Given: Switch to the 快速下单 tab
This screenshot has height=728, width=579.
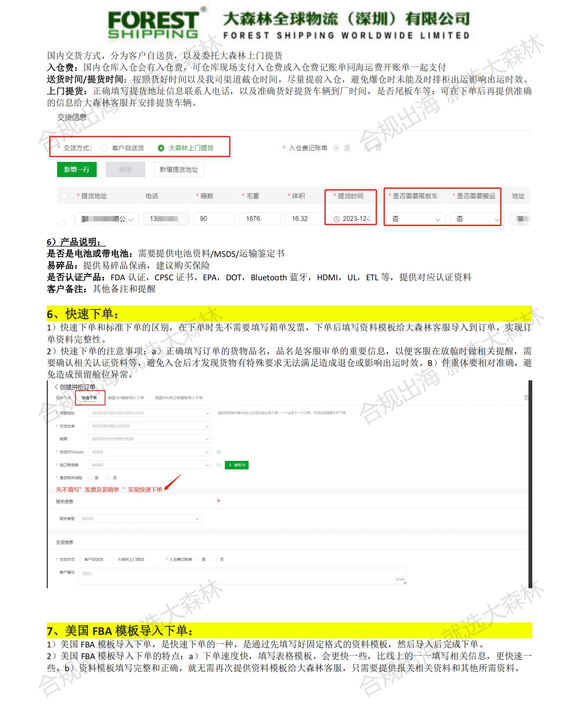Looking at the screenshot, I should click(x=89, y=398).
